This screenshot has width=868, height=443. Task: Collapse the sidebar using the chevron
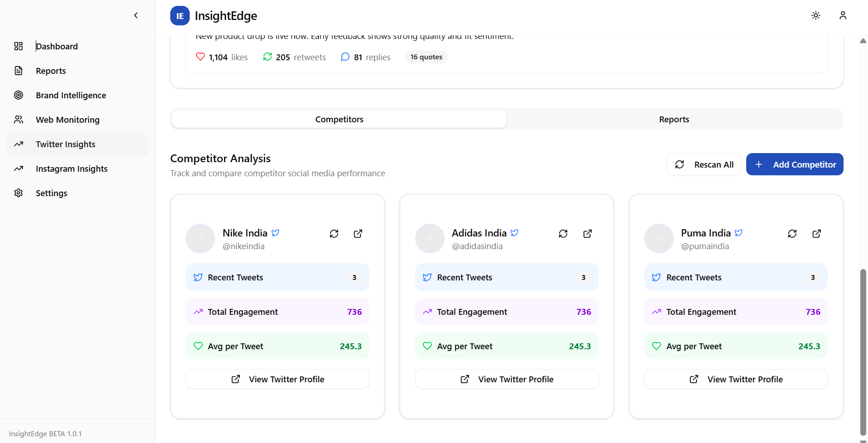(136, 15)
